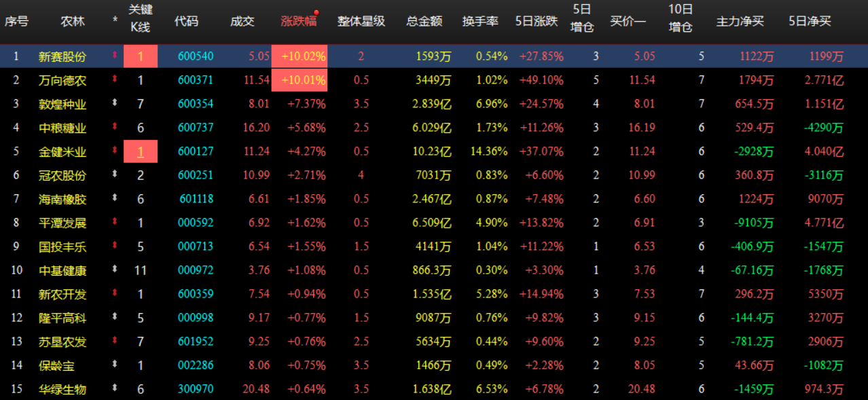The height and width of the screenshot is (400, 868).
Task: Click the marker icon beside 苏垦农发
Action: click(x=115, y=342)
